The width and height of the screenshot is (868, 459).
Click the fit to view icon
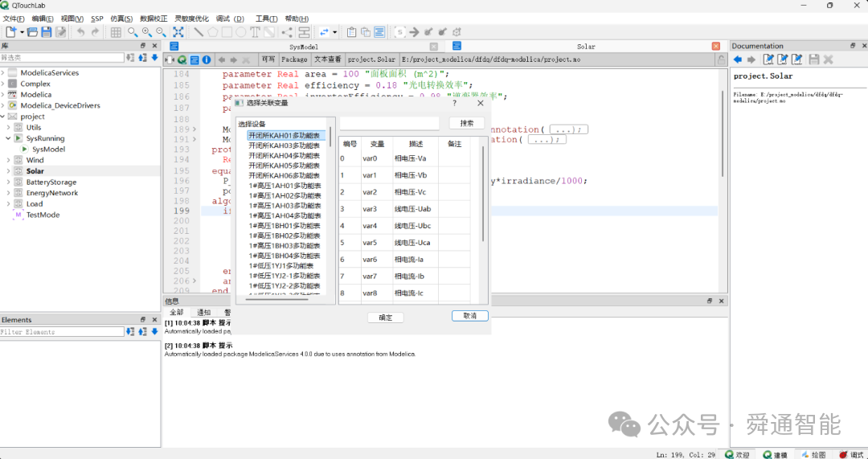[x=178, y=32]
